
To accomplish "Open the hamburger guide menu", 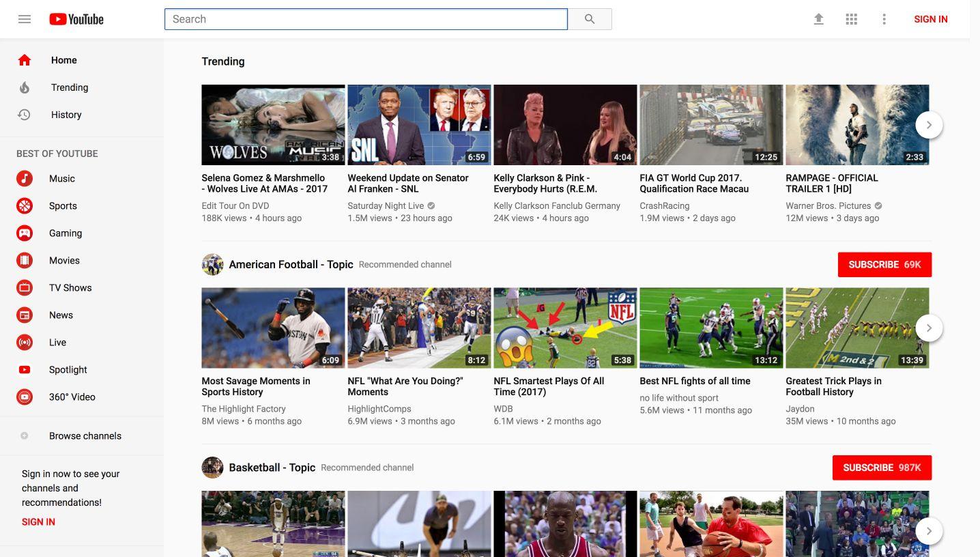I will pos(25,19).
